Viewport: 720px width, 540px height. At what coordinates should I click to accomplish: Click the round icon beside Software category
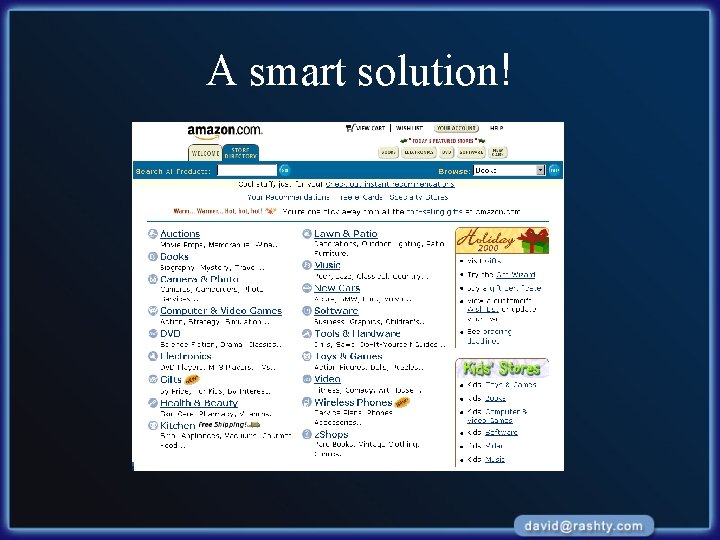click(x=307, y=311)
